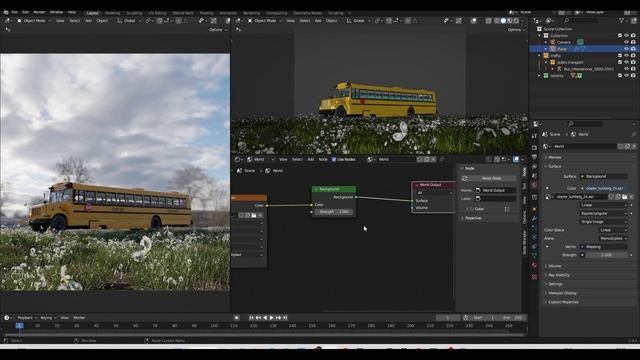Enable the Color checkbox in Node sidebar
The image size is (640, 360).
click(472, 209)
